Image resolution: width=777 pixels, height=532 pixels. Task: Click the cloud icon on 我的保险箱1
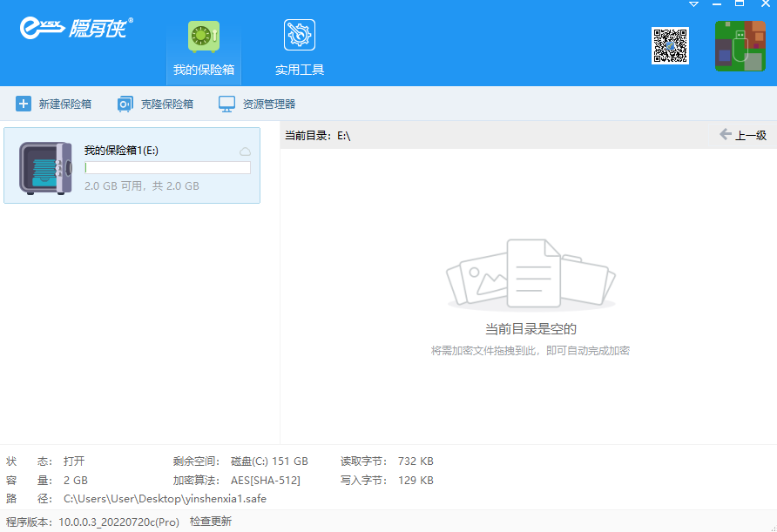[245, 152]
